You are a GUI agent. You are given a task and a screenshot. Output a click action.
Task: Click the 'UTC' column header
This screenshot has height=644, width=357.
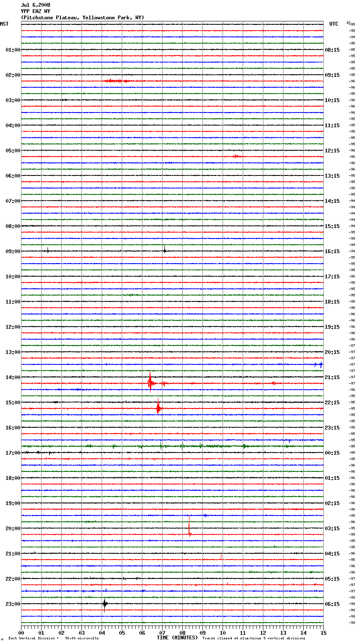click(x=334, y=24)
